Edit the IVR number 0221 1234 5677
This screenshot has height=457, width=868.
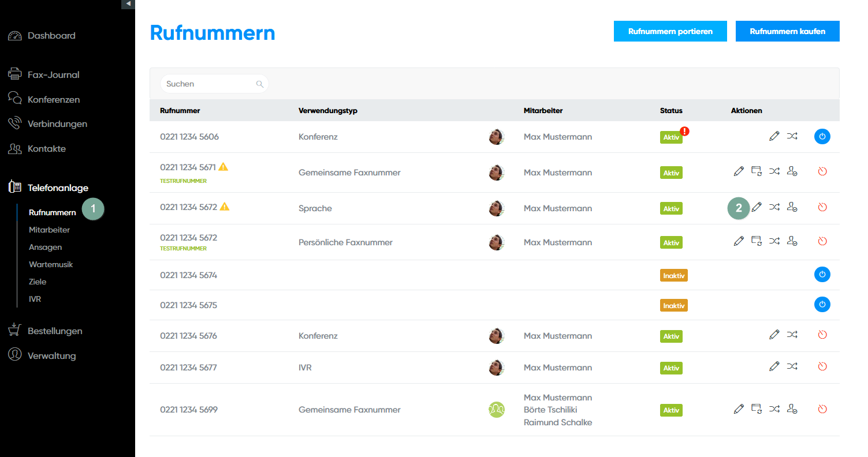pos(774,366)
